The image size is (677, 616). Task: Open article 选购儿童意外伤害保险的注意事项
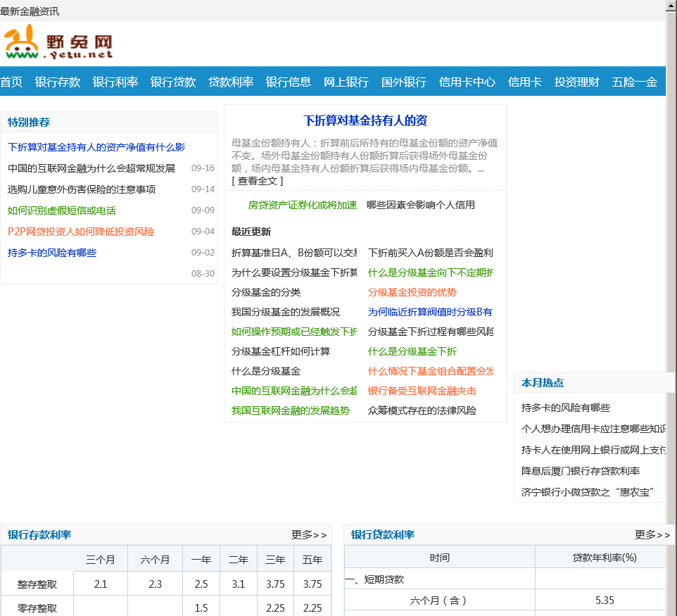[82, 189]
